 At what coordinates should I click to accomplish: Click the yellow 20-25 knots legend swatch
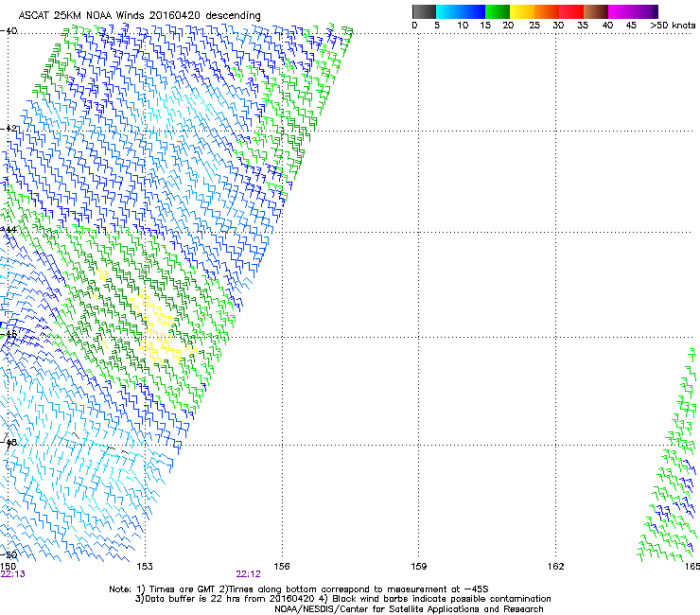click(522, 11)
